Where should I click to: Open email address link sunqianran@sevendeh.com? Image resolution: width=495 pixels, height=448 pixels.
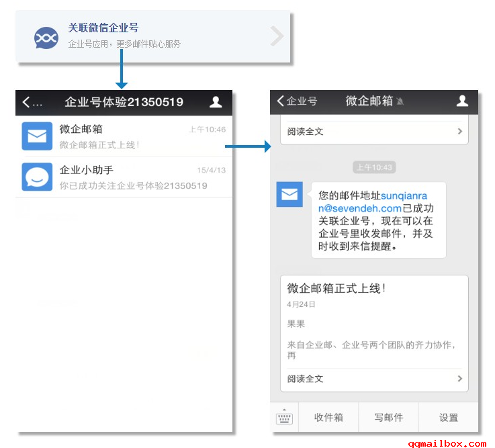click(373, 202)
